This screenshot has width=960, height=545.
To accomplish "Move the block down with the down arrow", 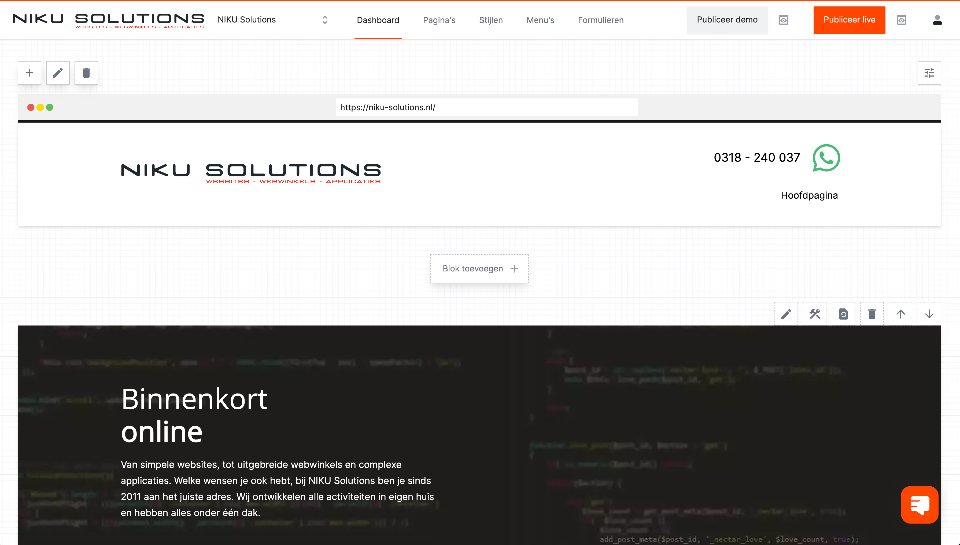I will [929, 314].
